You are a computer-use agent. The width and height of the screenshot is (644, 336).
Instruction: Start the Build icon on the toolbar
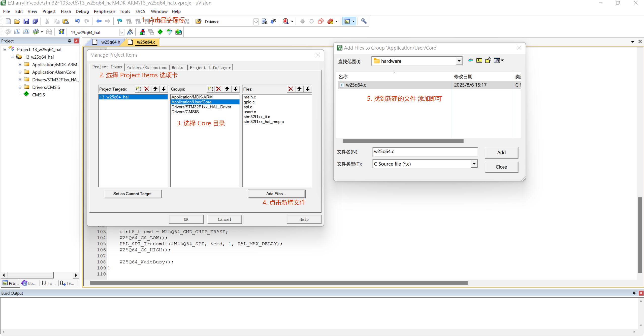click(17, 32)
